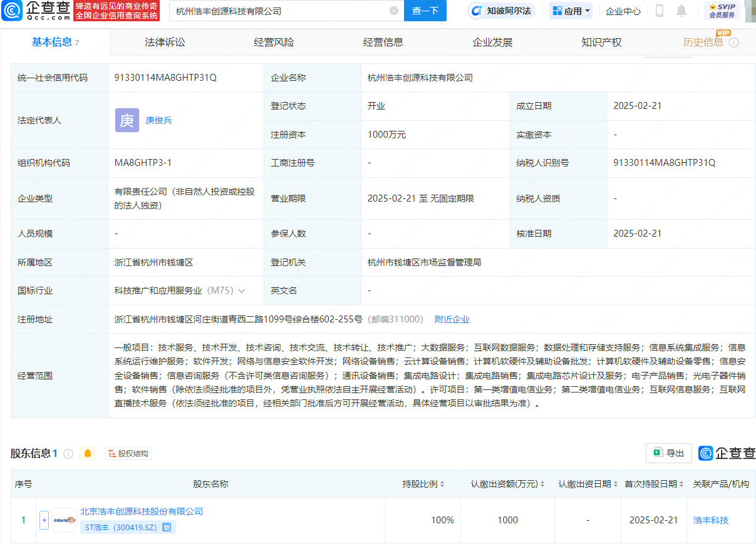Open the notification bell in header
Screen dimensions: 756x544
(x=681, y=11)
